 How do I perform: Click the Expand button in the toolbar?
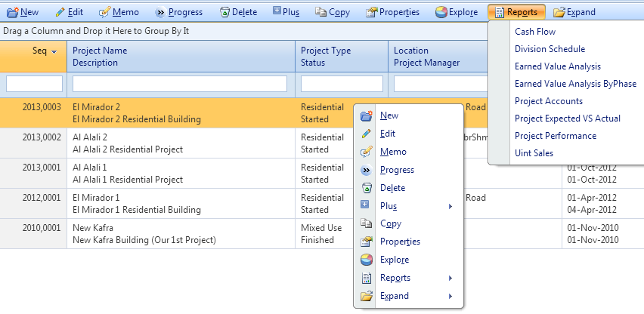point(574,12)
